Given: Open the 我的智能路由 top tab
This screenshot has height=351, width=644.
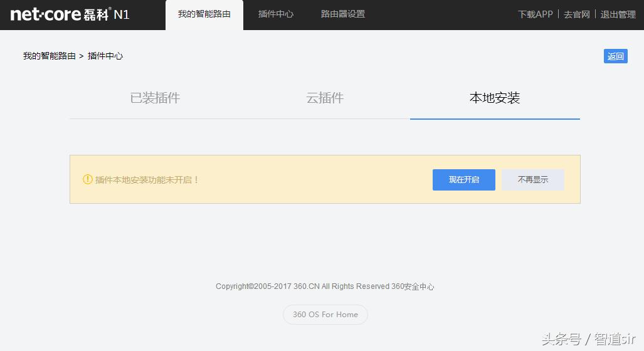Looking at the screenshot, I should pyautogui.click(x=204, y=15).
